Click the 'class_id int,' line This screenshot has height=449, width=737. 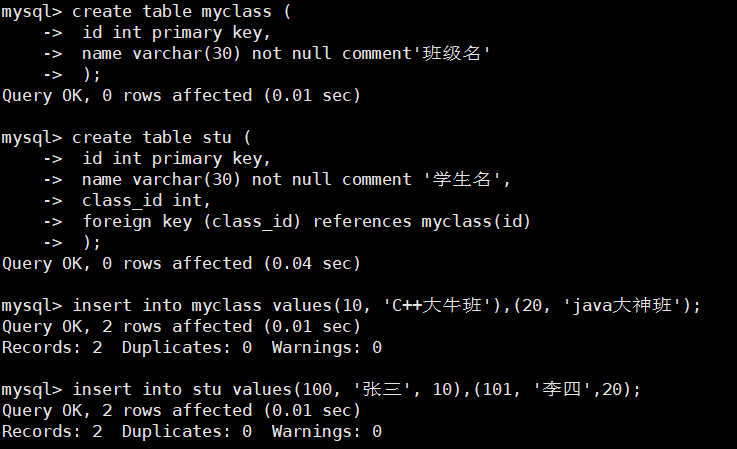click(146, 201)
